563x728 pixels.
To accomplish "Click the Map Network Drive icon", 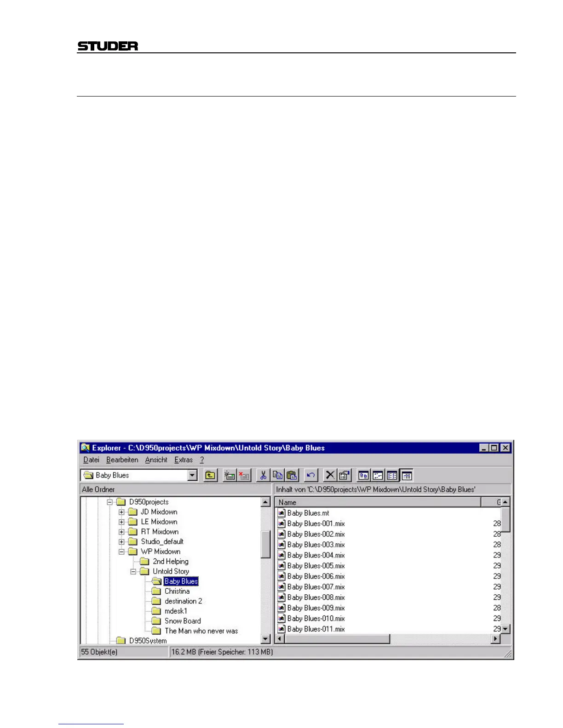I will click(230, 475).
